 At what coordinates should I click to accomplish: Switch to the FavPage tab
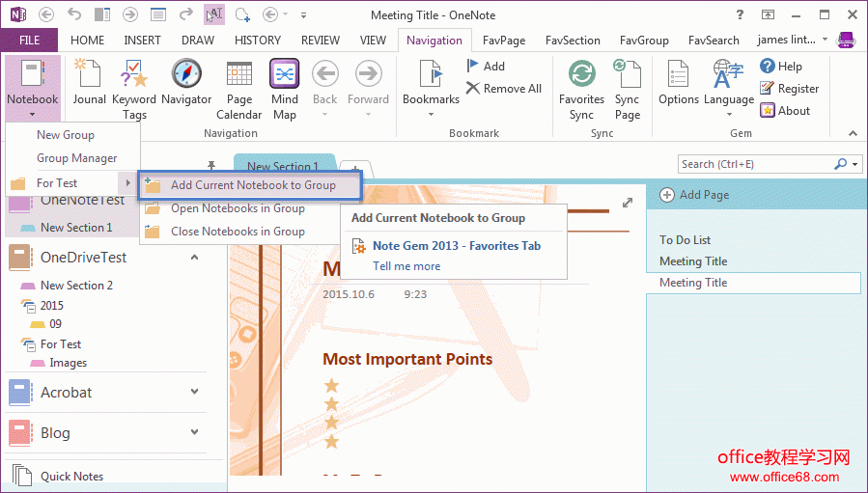pos(504,41)
